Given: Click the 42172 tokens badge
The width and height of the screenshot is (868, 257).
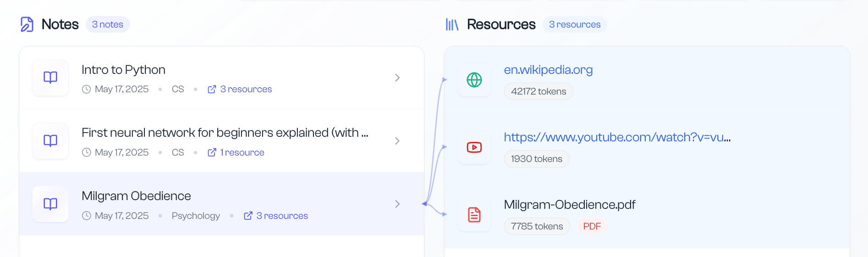Looking at the screenshot, I should tap(538, 91).
